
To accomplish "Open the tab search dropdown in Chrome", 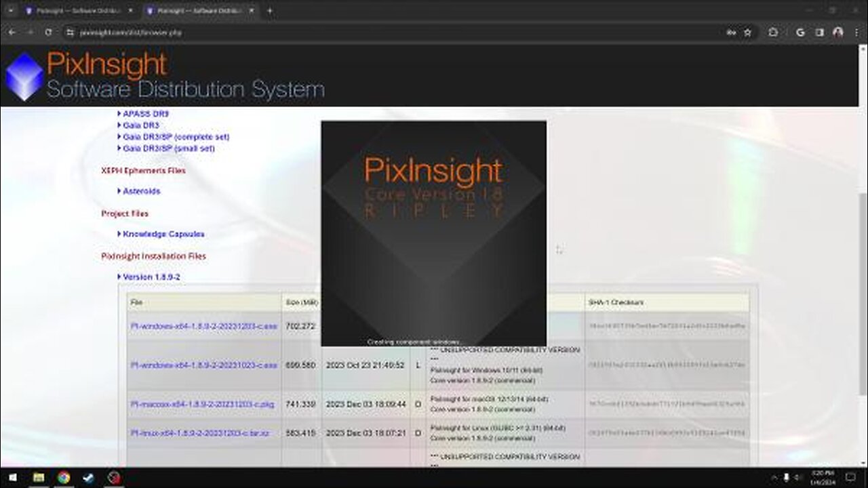I will click(x=10, y=11).
